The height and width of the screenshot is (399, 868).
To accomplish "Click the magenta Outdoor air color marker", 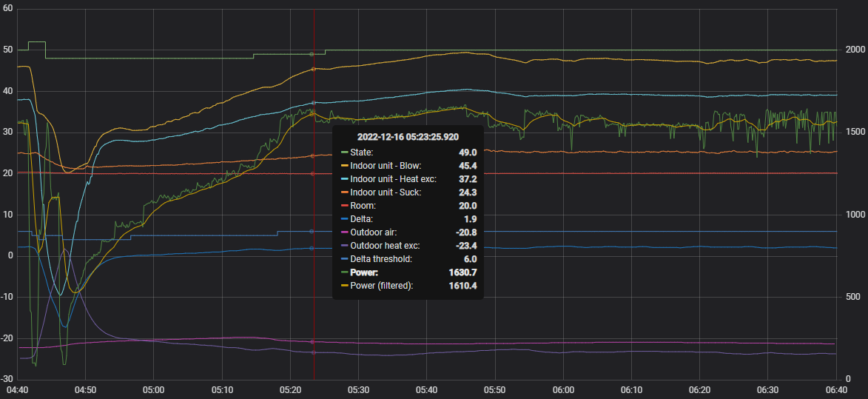I will coord(344,232).
